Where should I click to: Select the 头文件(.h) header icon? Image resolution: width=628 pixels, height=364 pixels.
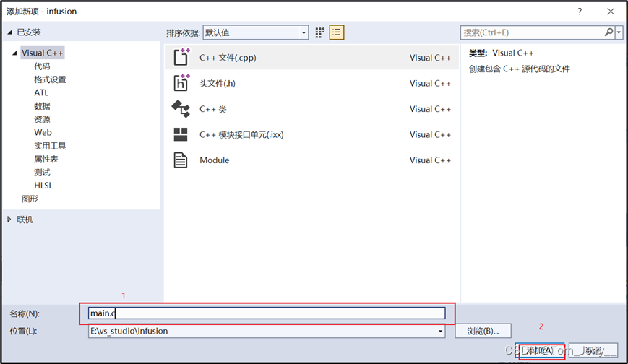(181, 83)
